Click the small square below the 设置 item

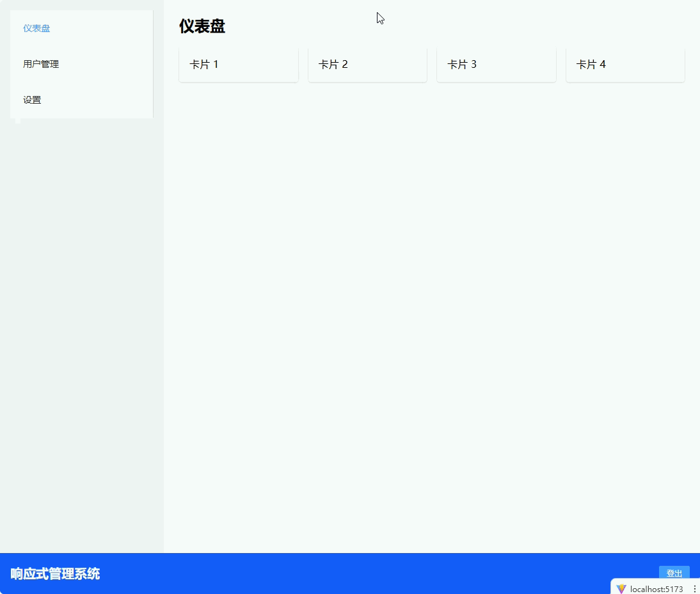[18, 120]
